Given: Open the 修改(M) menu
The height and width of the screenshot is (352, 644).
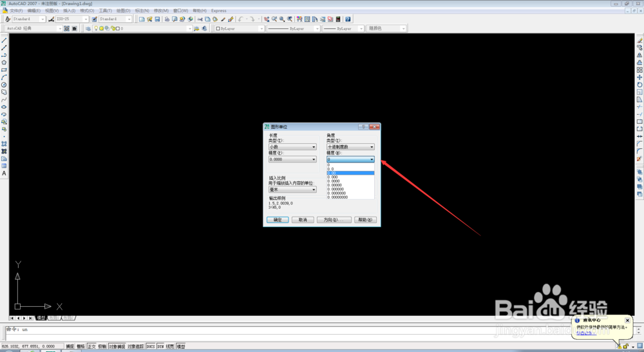Looking at the screenshot, I should tap(162, 11).
